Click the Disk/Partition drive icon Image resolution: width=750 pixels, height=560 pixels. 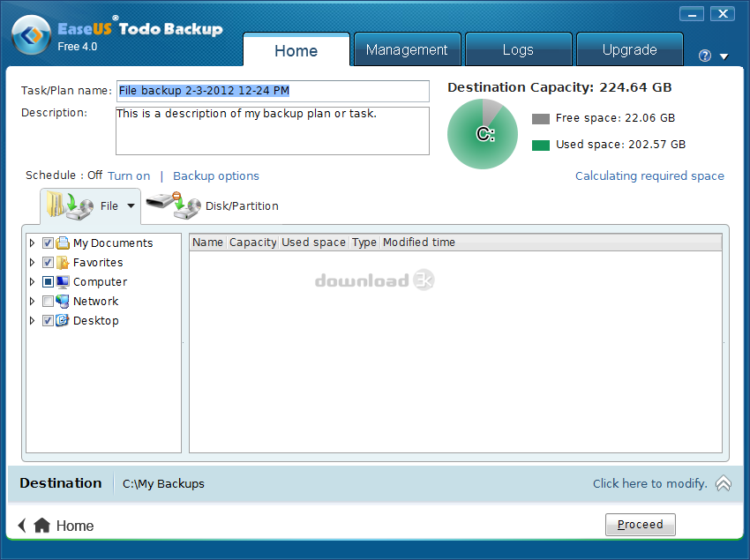click(173, 205)
